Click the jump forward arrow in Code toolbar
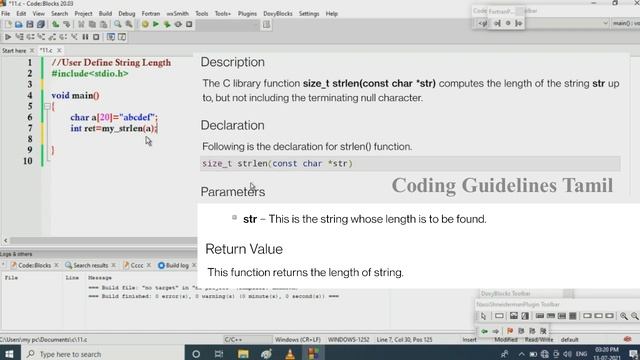 click(519, 23)
